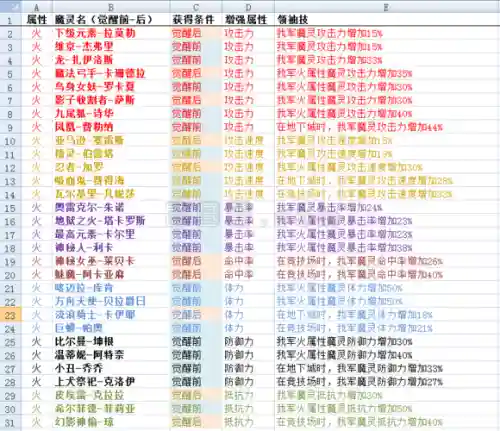500x431 pixels.
Task: Select row header 15
Action: pos(11,208)
